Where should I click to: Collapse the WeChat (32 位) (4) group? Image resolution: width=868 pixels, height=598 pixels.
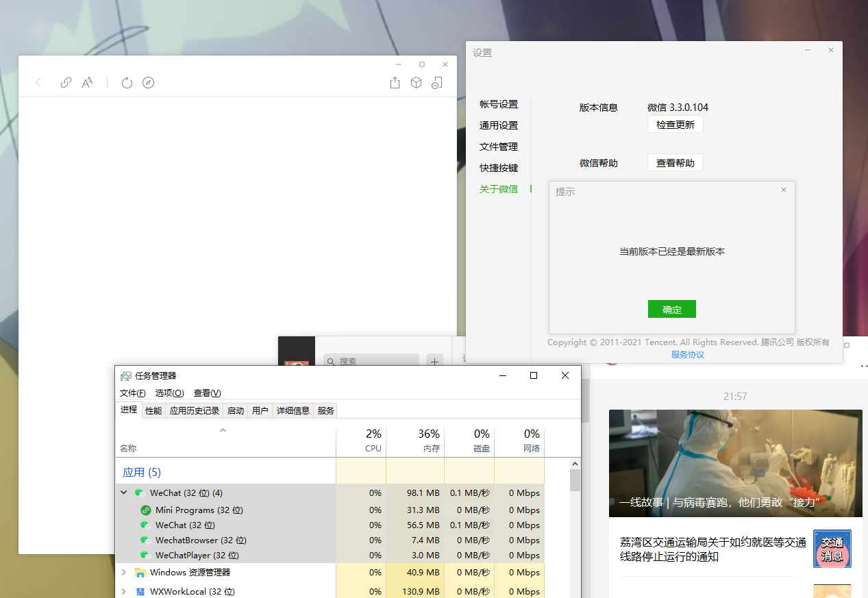coord(124,493)
